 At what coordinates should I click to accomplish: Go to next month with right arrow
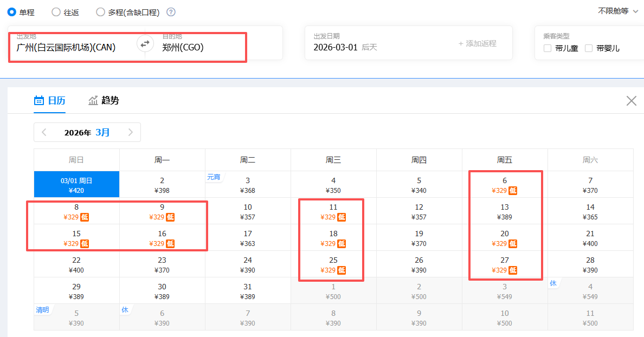130,132
